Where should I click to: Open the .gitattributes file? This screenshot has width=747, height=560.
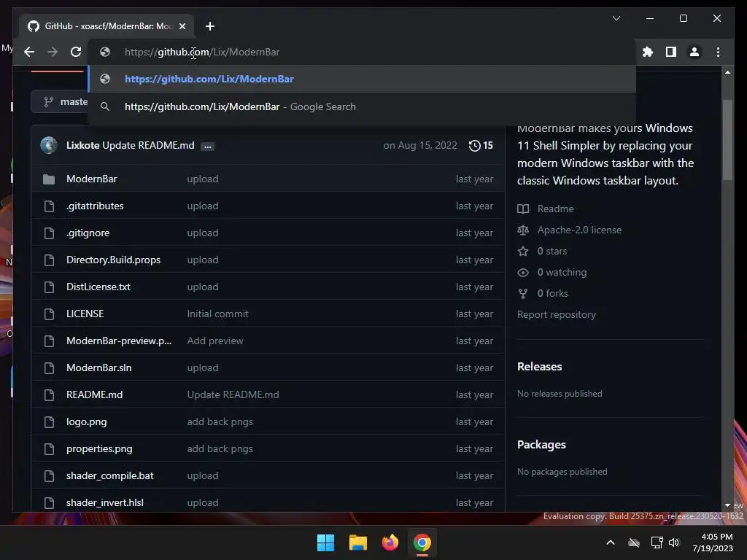click(95, 206)
